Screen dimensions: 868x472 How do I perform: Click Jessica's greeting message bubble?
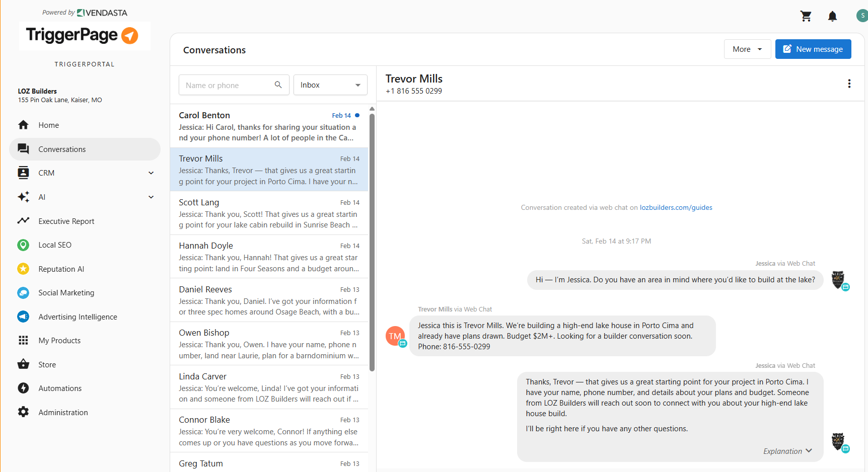(675, 280)
